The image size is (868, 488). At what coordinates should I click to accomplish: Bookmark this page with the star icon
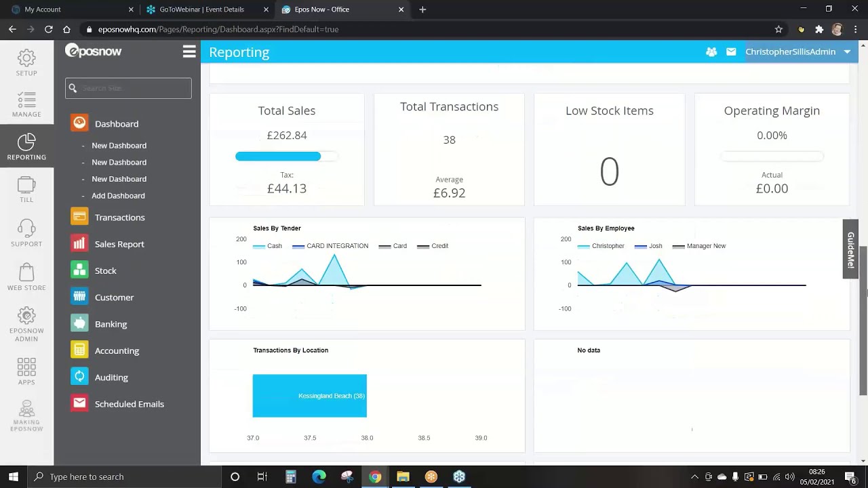coord(778,29)
